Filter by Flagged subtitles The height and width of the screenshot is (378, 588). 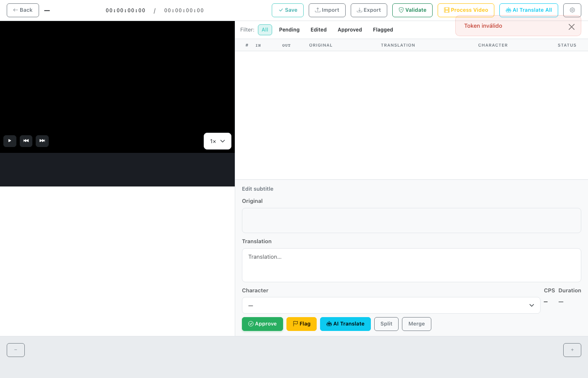click(383, 30)
